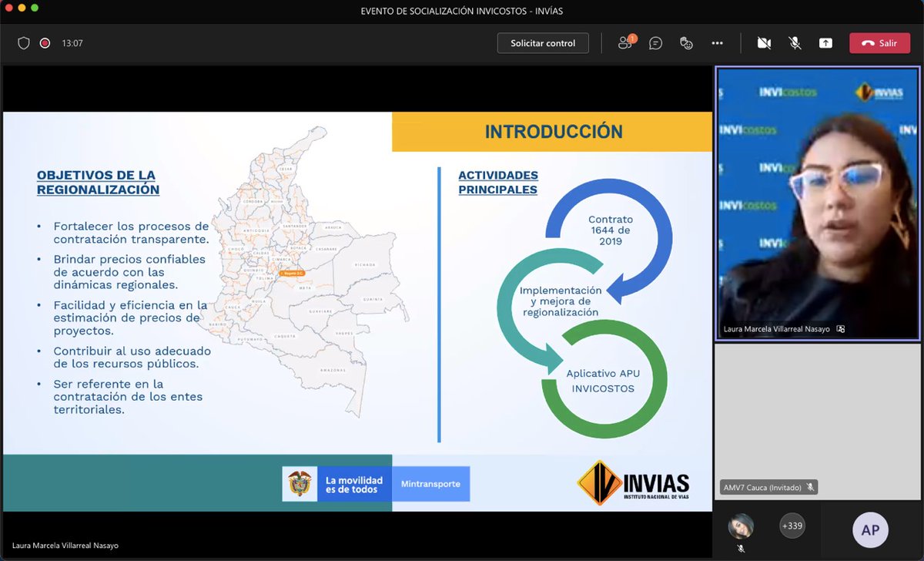Viewport: 924px width, 561px height.
Task: Click the Aplicativo APU INVICOSTOS circle
Action: click(x=603, y=381)
